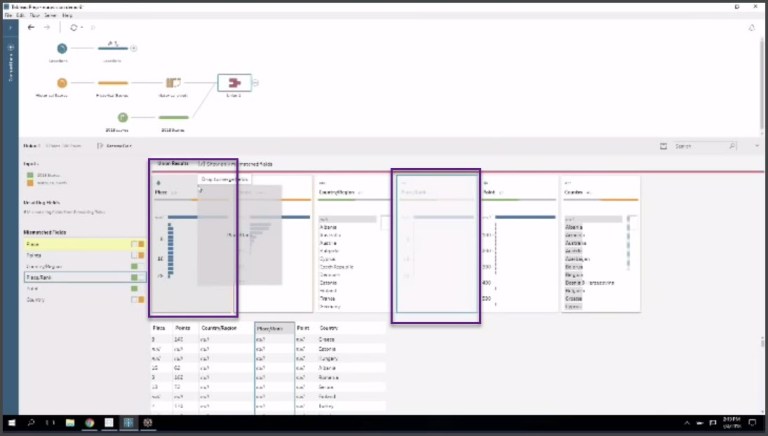Select the Union step icon in flow
The width and height of the screenshot is (768, 436).
(x=234, y=83)
